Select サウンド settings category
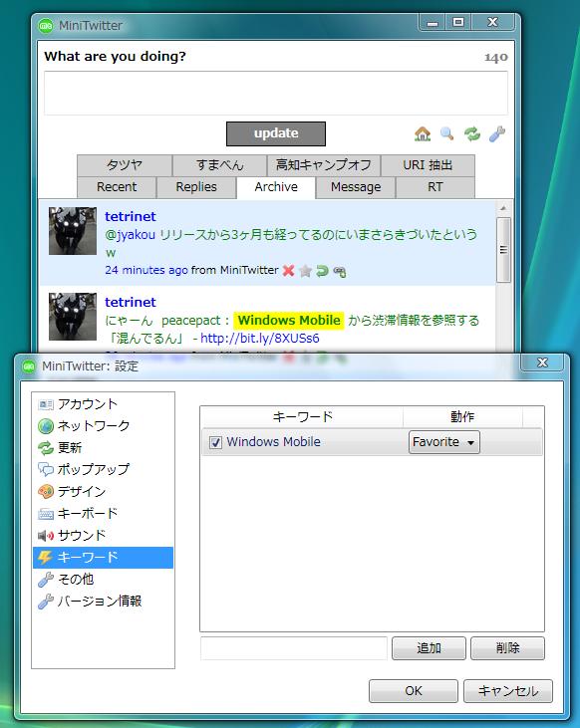Screen dimensions: 580x728 click(104, 536)
